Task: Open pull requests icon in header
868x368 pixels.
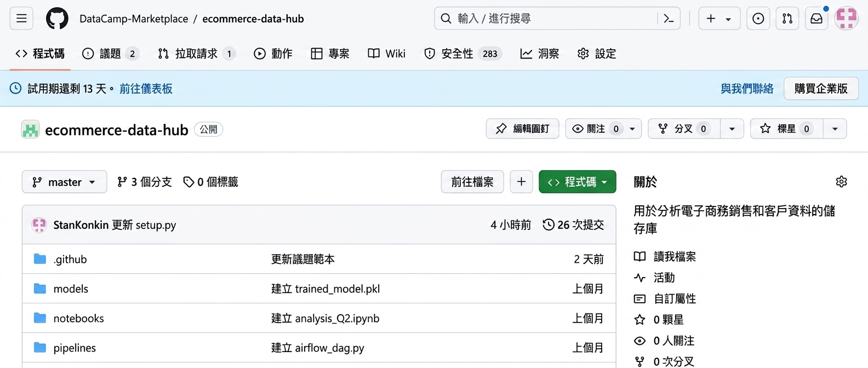Action: pyautogui.click(x=787, y=19)
